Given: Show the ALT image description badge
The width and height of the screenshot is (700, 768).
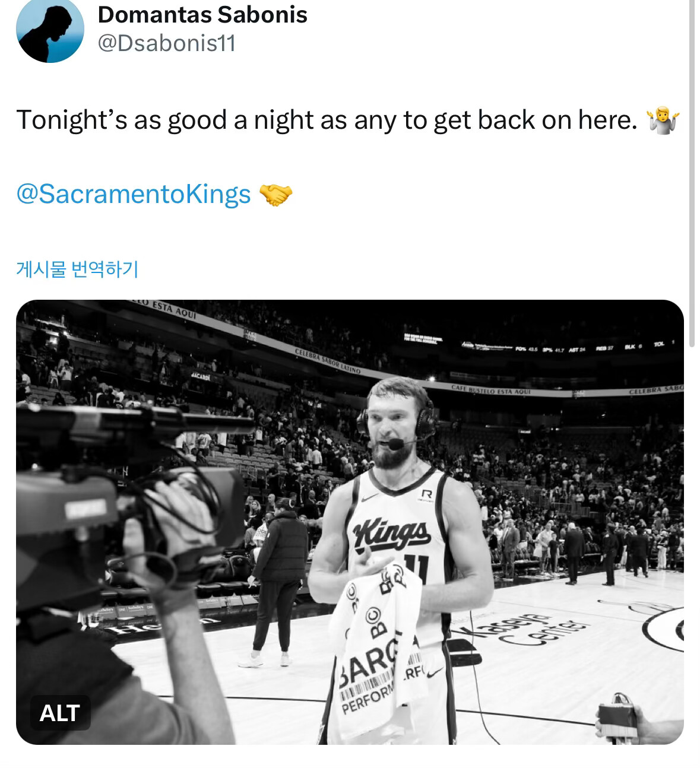Looking at the screenshot, I should 59,712.
